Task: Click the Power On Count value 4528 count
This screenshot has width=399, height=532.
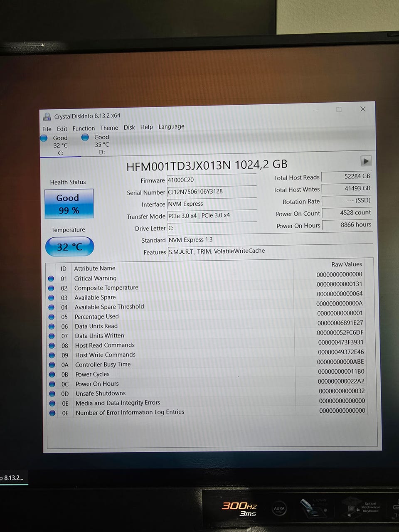Action: click(347, 212)
